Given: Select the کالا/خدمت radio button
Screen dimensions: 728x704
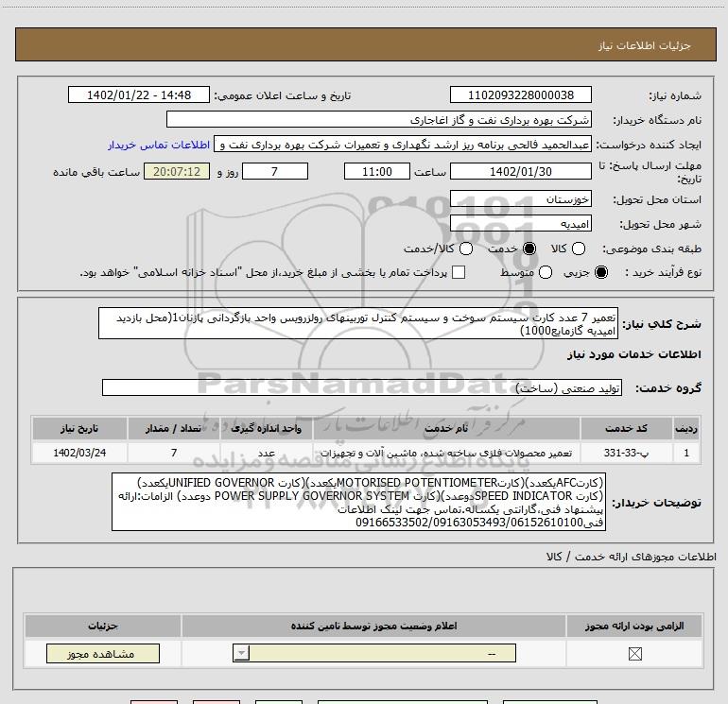Looking at the screenshot, I should 466,249.
